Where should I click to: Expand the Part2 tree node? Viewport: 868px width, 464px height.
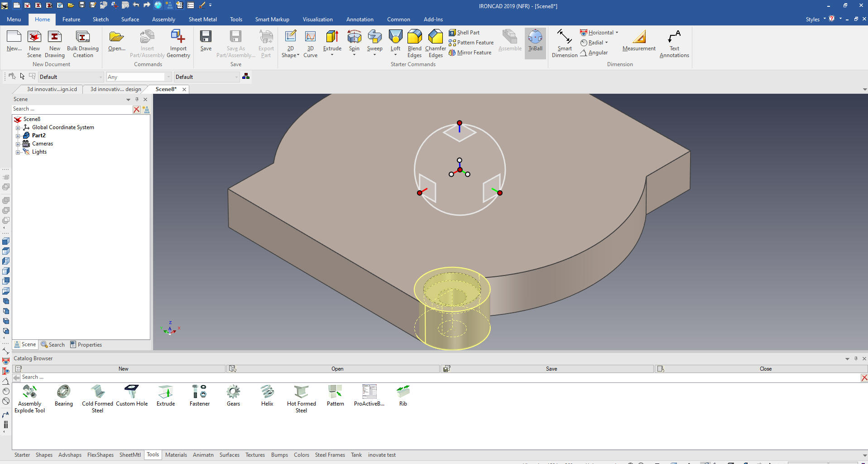18,135
